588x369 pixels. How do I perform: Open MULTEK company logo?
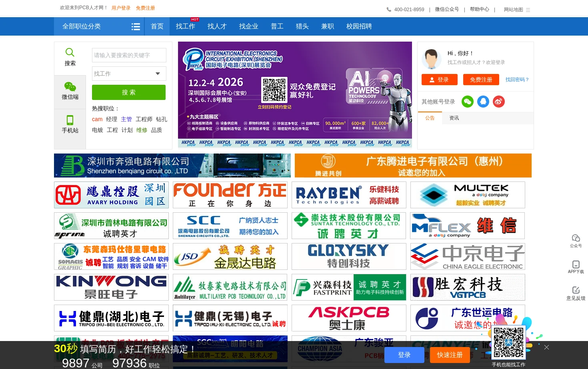[468, 195]
